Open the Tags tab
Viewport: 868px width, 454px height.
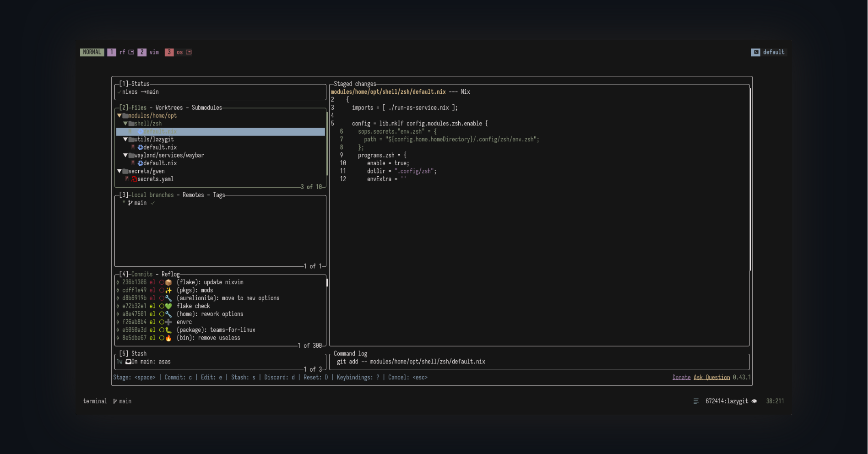click(x=219, y=195)
